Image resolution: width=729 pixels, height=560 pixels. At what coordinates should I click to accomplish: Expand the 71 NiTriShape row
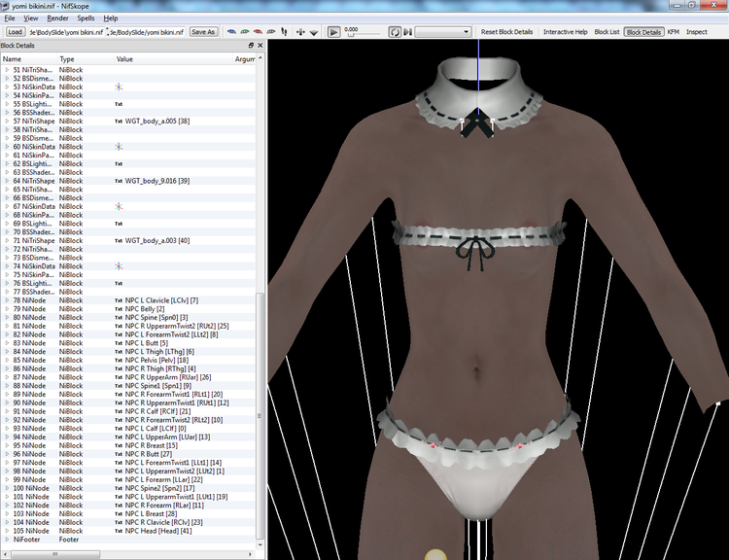pyautogui.click(x=7, y=240)
